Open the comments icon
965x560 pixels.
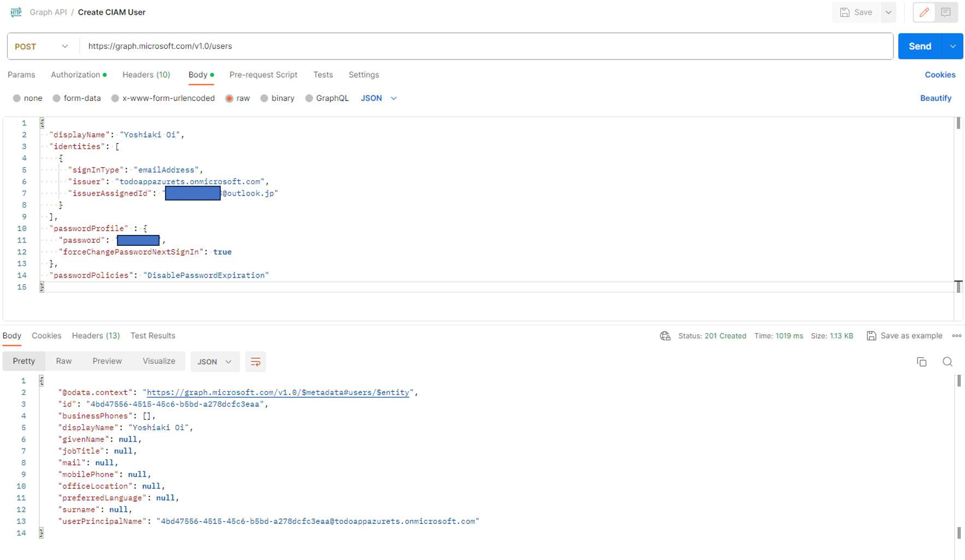(946, 12)
